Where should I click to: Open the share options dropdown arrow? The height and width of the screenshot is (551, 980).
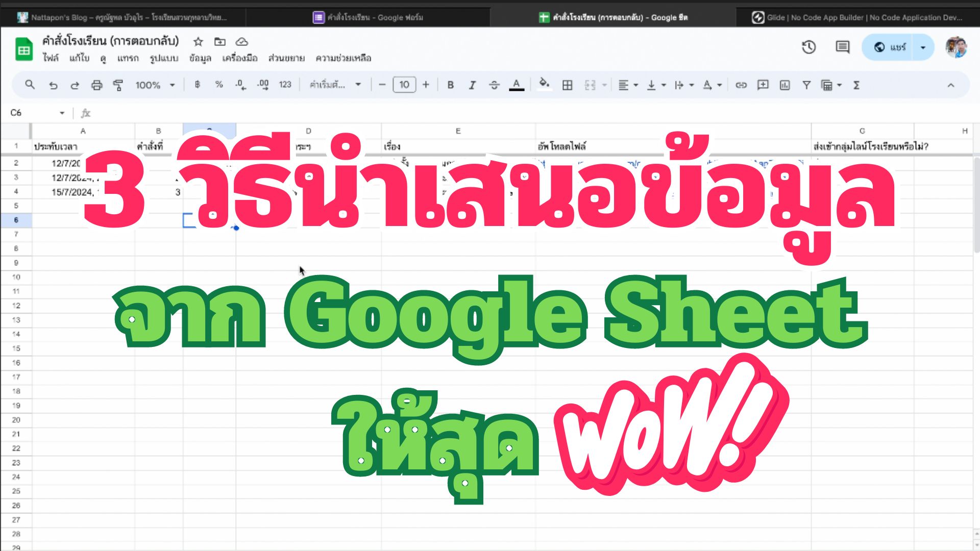(x=923, y=47)
